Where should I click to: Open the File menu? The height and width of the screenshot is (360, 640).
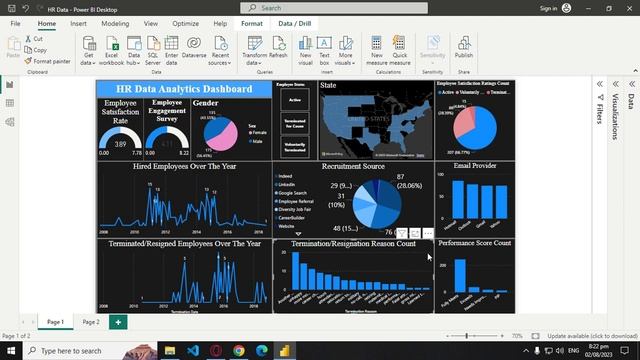point(16,24)
